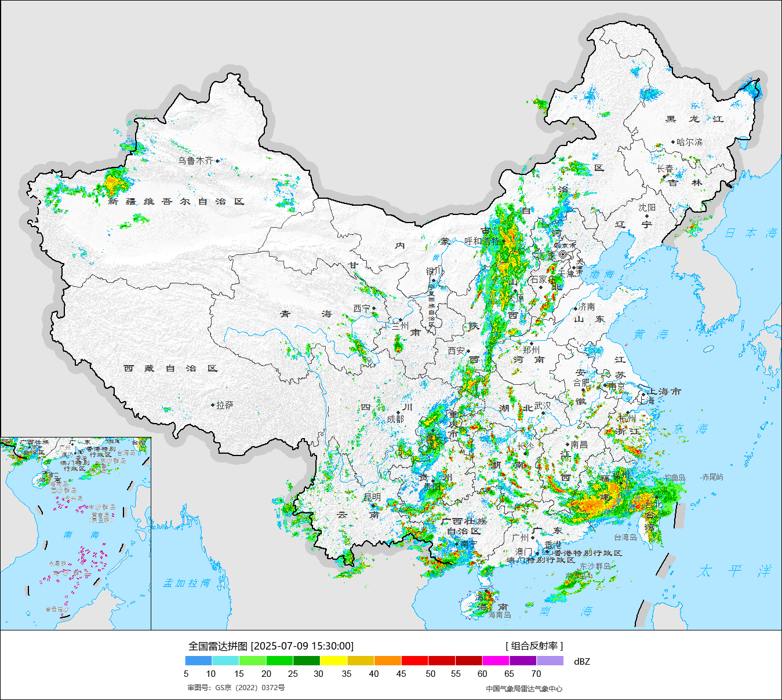
Task: Click the 孟加拉湾 bay label
Action: 187,583
